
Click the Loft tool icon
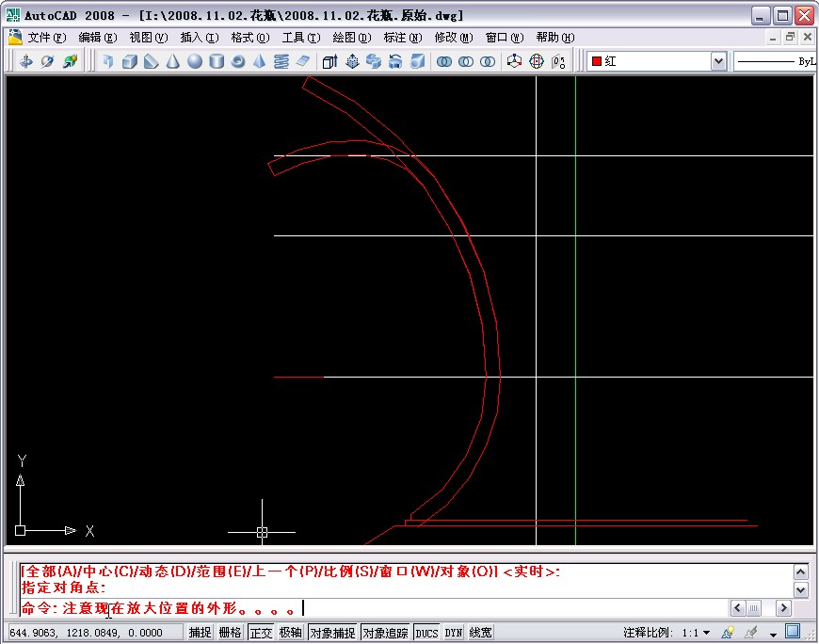click(417, 61)
